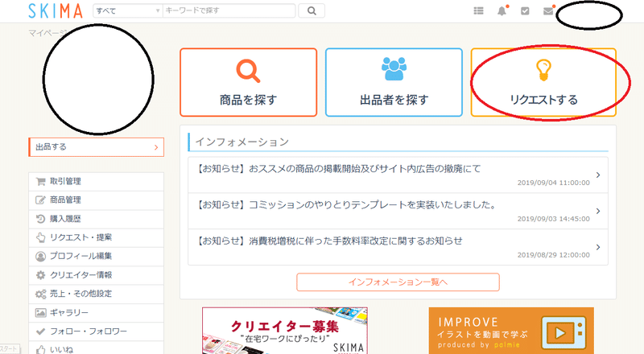Click the 出品する button

point(96,147)
